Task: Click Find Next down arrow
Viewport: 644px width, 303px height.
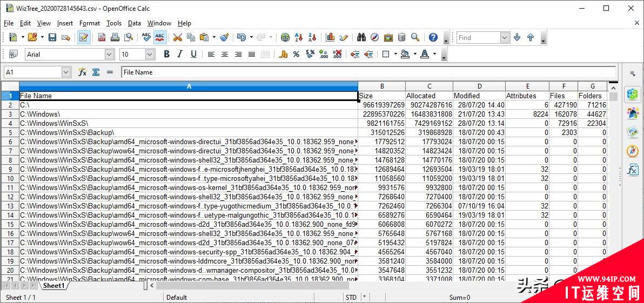Action: 517,37
